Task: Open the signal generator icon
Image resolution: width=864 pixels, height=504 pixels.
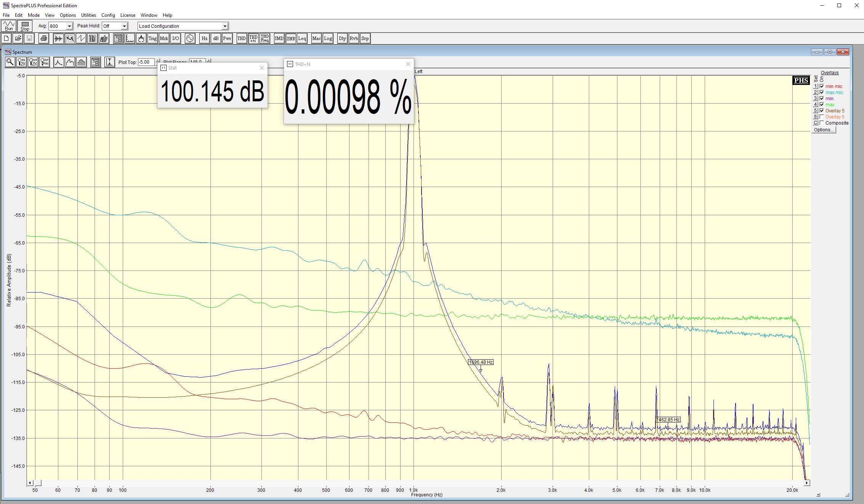Action: 190,38
